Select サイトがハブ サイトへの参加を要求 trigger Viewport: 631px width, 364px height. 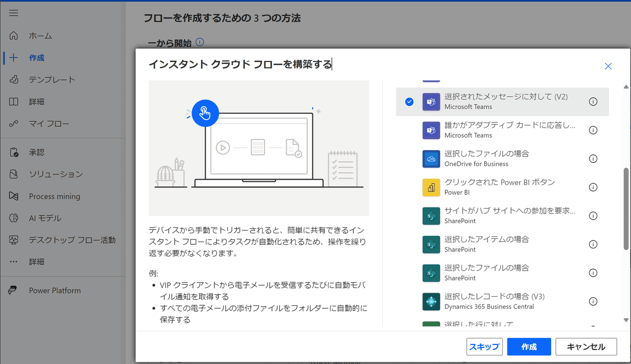coord(502,216)
